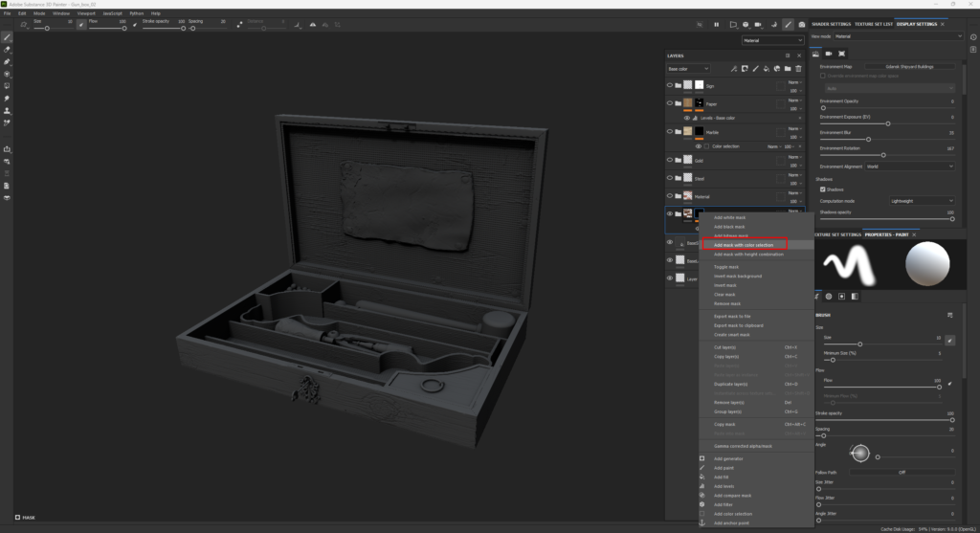Toggle visibility of the Marble layer

point(670,131)
